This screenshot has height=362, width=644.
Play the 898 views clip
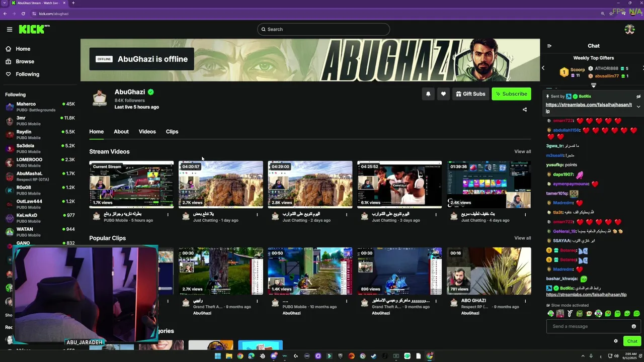click(x=399, y=271)
